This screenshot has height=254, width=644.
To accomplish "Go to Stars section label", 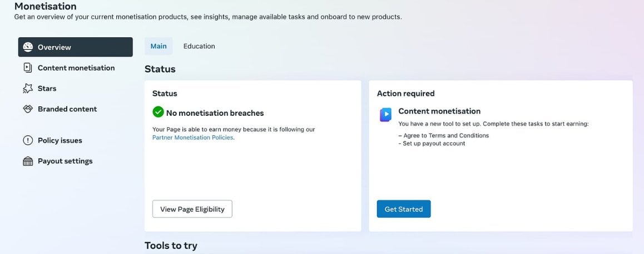I will [x=47, y=89].
